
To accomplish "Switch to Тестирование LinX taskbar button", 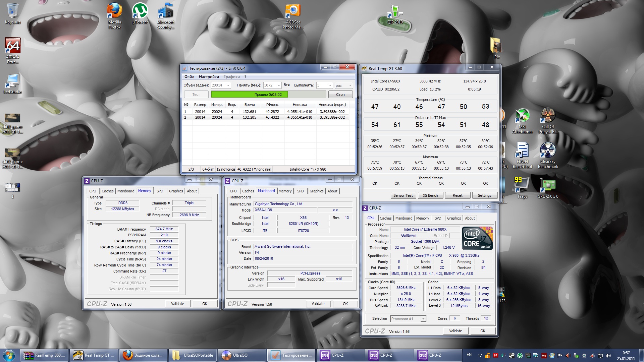I will pyautogui.click(x=291, y=355).
